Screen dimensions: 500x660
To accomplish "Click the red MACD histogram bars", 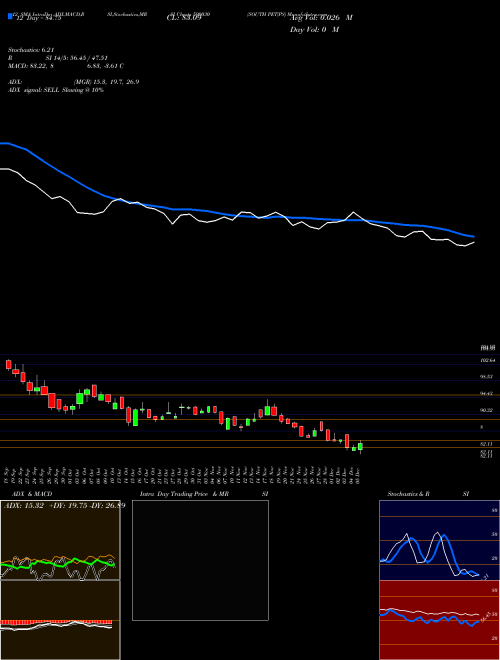I will coord(56,622).
